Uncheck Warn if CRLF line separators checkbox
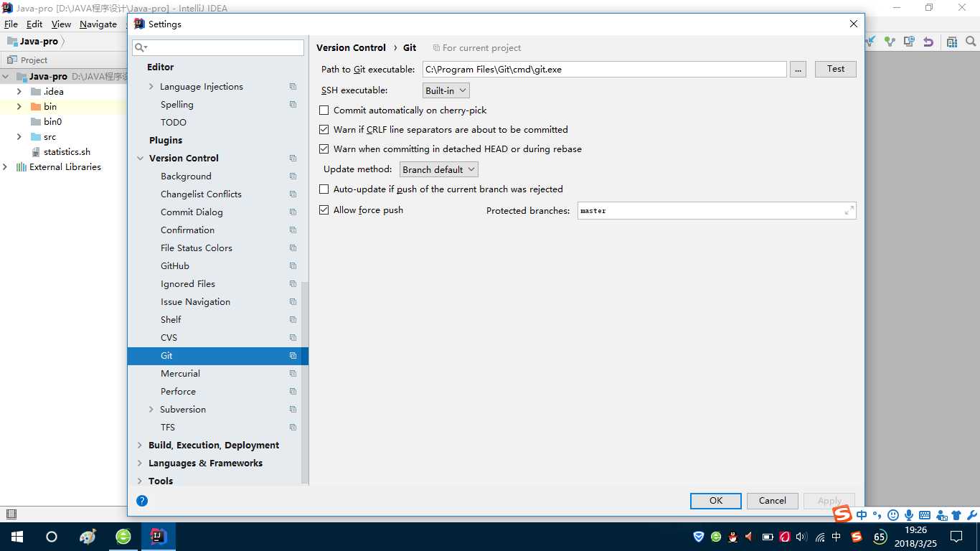 pyautogui.click(x=324, y=130)
